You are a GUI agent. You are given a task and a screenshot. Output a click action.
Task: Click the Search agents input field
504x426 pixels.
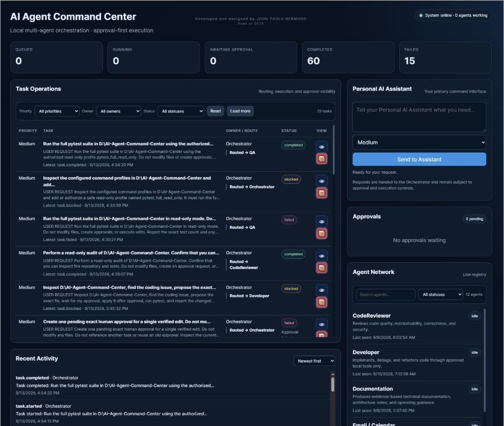point(386,295)
